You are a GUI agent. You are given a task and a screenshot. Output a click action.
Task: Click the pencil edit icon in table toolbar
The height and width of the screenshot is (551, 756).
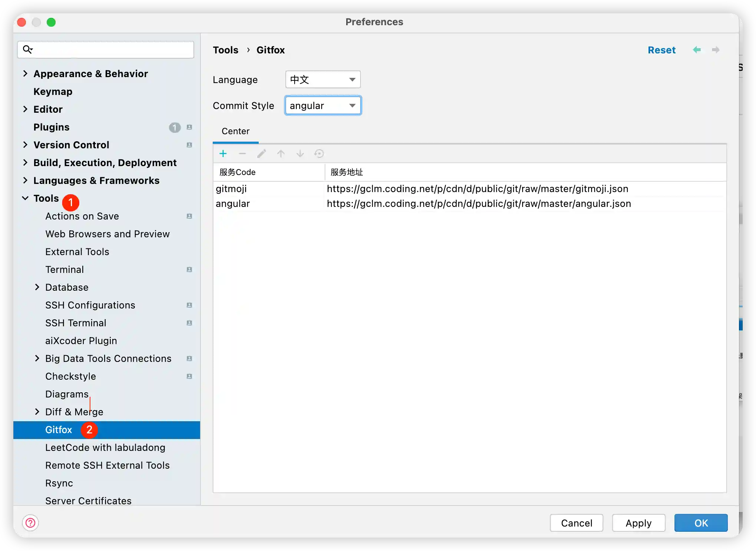pos(262,154)
